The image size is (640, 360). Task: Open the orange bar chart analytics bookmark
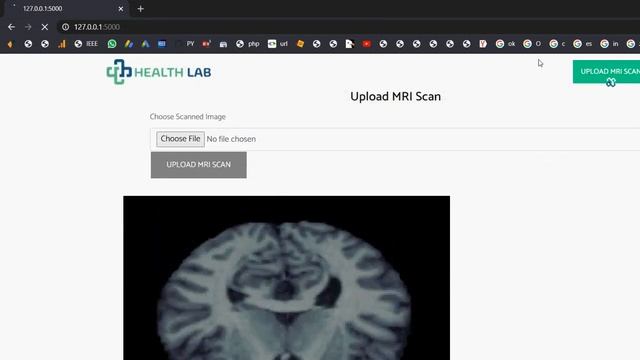(62, 44)
